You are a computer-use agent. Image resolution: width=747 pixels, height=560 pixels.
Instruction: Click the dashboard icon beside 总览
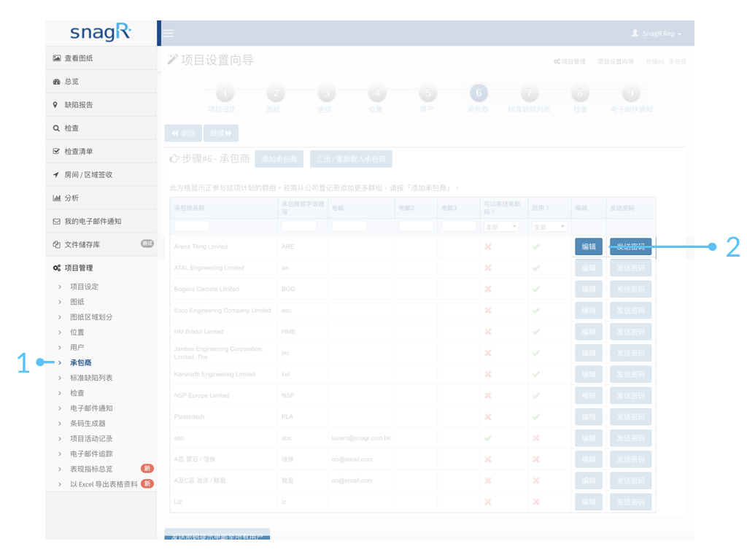pyautogui.click(x=57, y=82)
